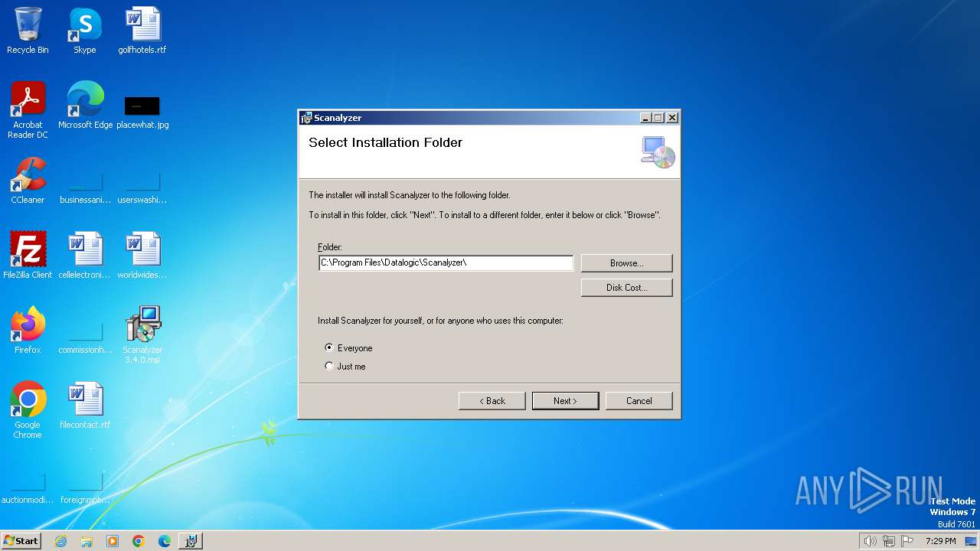The image size is (980, 551).
Task: Launch Skype from the desktop
Action: point(84,31)
